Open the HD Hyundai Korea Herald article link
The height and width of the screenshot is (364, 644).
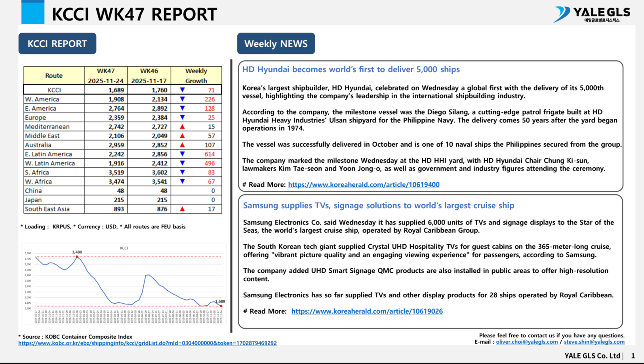coord(364,185)
